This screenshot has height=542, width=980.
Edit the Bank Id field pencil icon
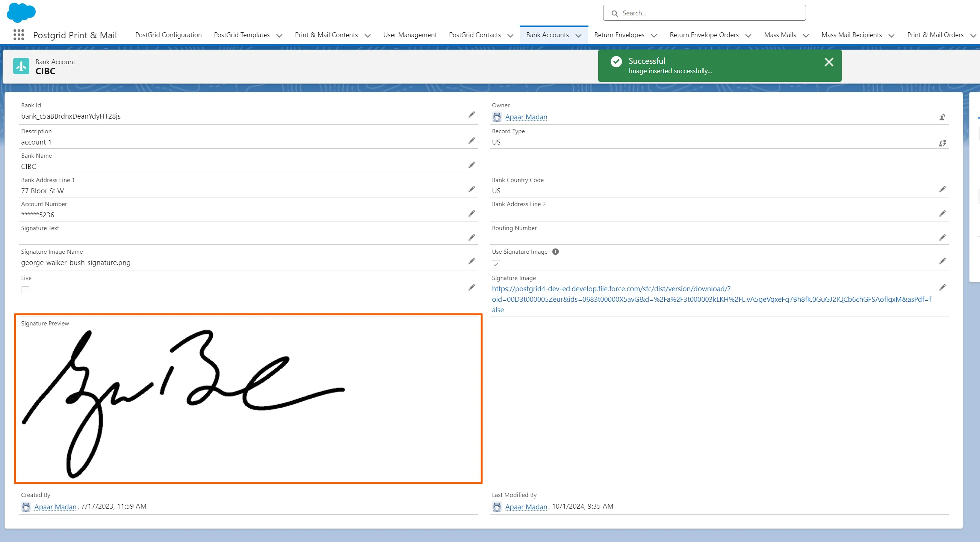(x=471, y=115)
